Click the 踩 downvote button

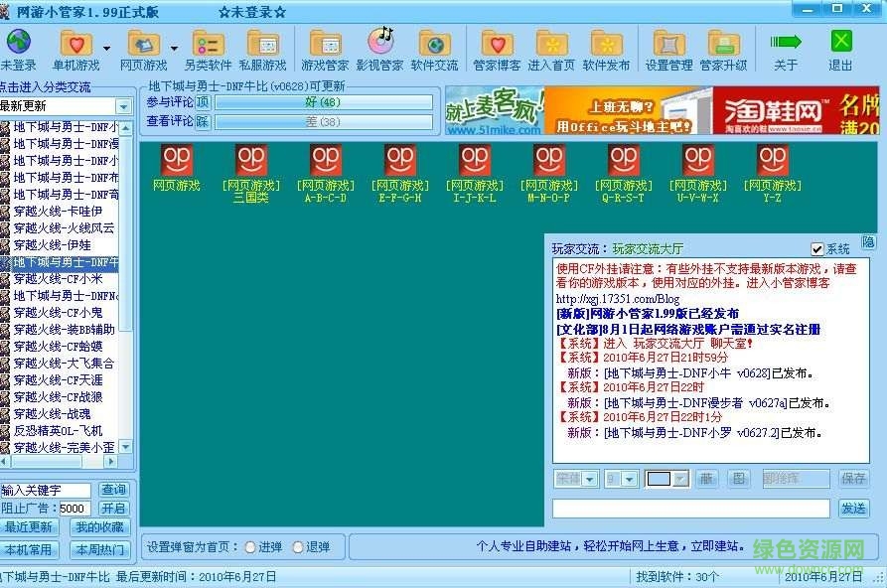click(x=203, y=122)
